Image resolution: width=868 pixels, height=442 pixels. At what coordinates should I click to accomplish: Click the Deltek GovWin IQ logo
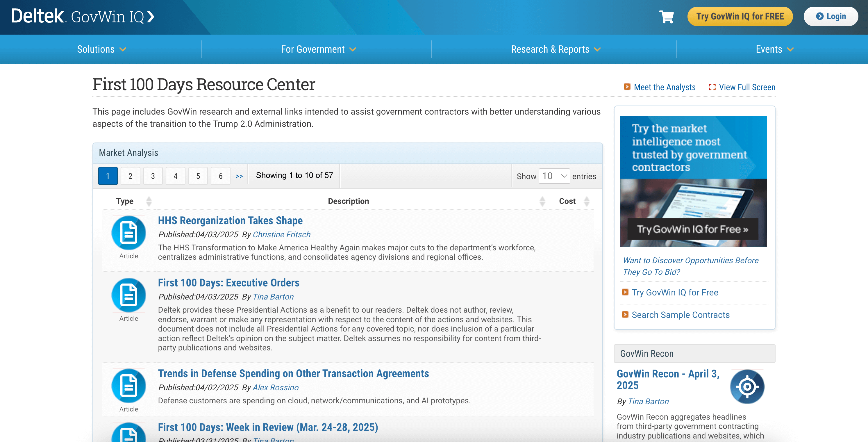pyautogui.click(x=83, y=17)
